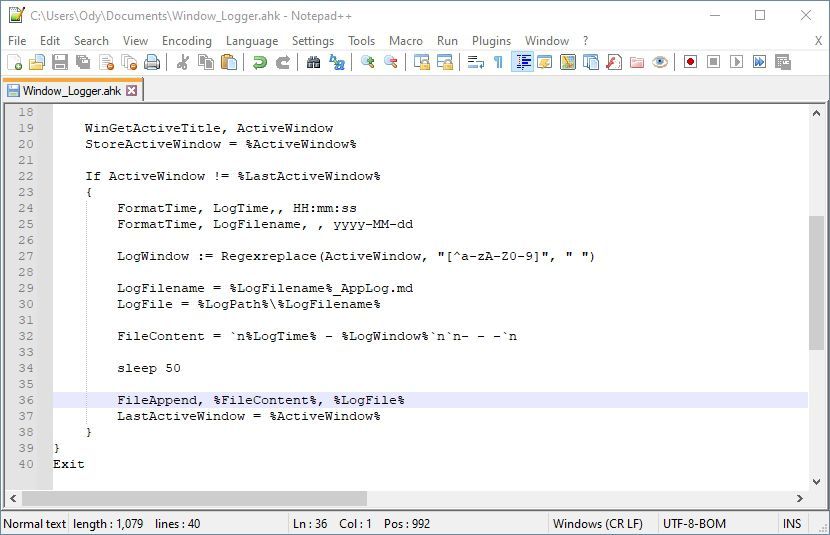Open a file using the folder icon
The width and height of the screenshot is (830, 535).
pos(37,62)
